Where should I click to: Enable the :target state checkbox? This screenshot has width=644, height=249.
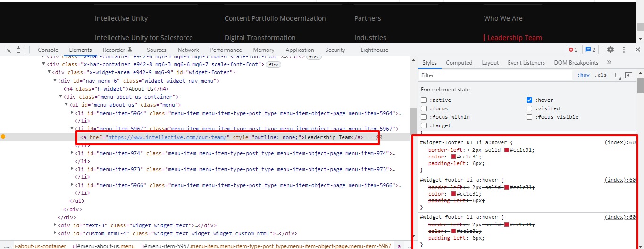coord(424,125)
